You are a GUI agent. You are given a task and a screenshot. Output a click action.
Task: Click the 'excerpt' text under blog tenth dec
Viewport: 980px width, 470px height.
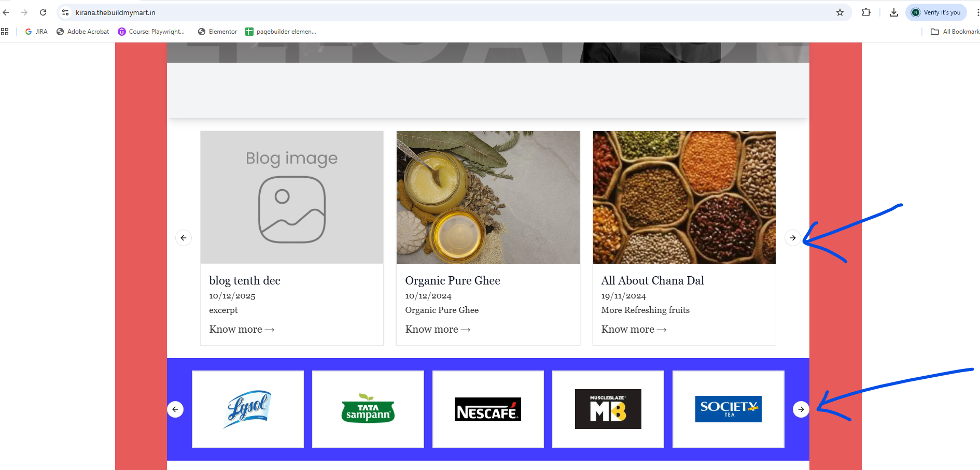tap(223, 310)
